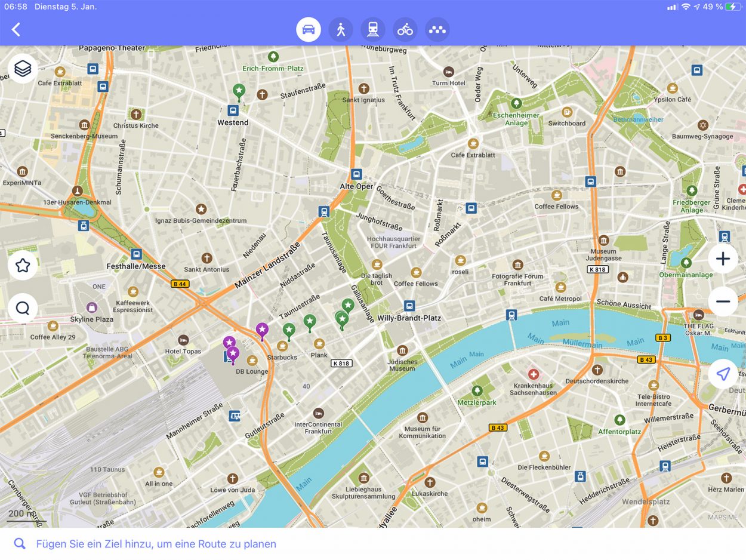Go back using the top-left arrow

tap(16, 30)
